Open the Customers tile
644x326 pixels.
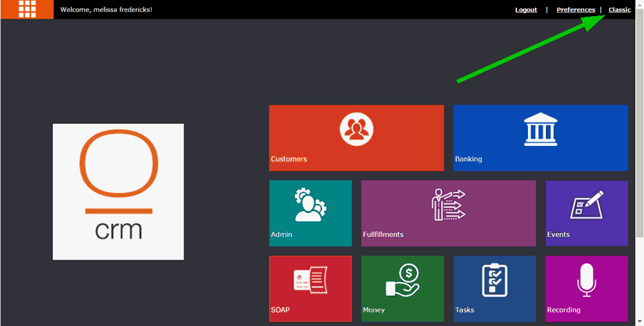356,138
